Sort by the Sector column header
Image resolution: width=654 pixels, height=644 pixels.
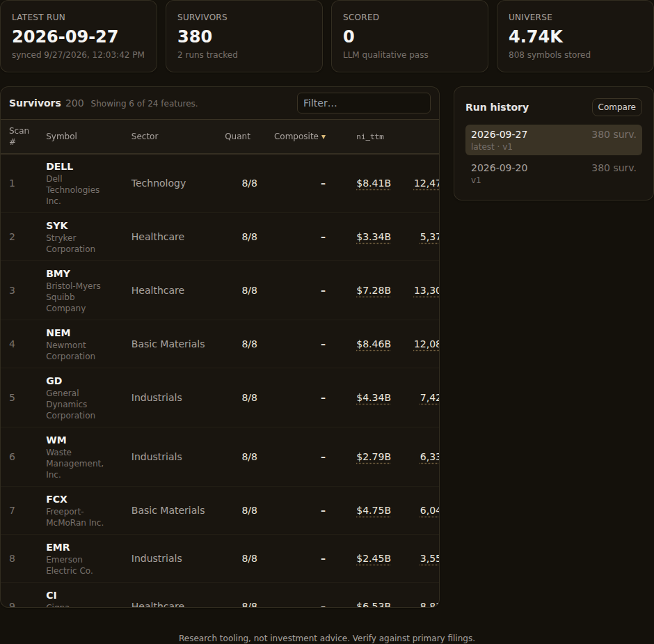pyautogui.click(x=145, y=136)
